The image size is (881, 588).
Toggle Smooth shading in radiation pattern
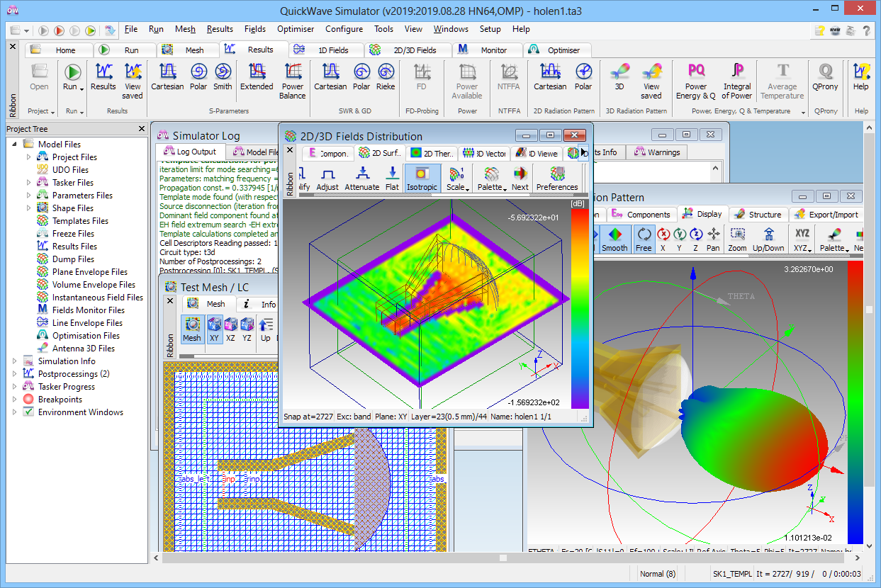click(615, 239)
